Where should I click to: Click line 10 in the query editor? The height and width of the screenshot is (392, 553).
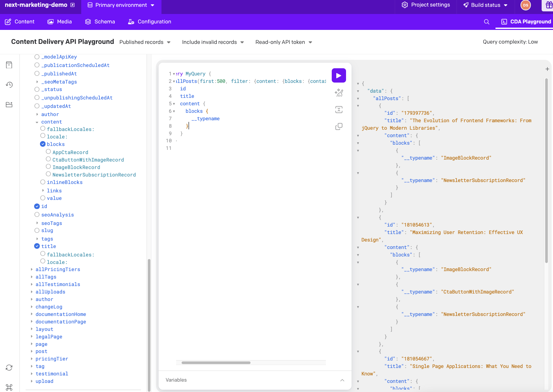point(250,141)
